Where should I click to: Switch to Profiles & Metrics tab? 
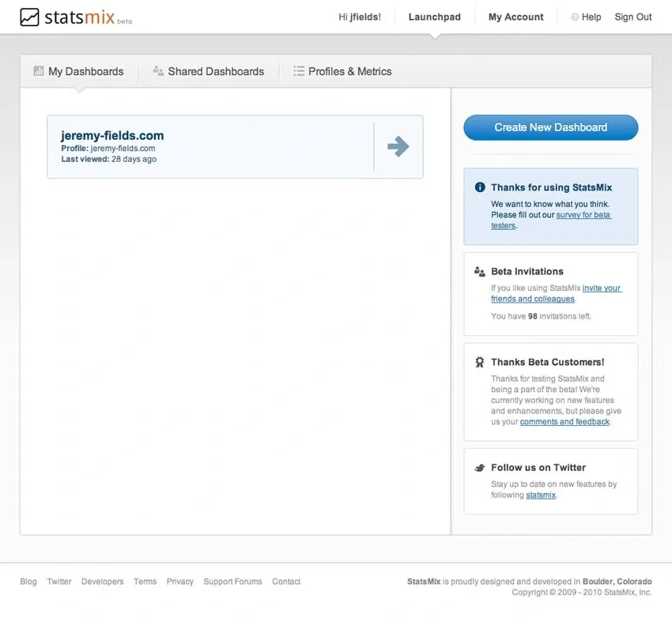(349, 71)
